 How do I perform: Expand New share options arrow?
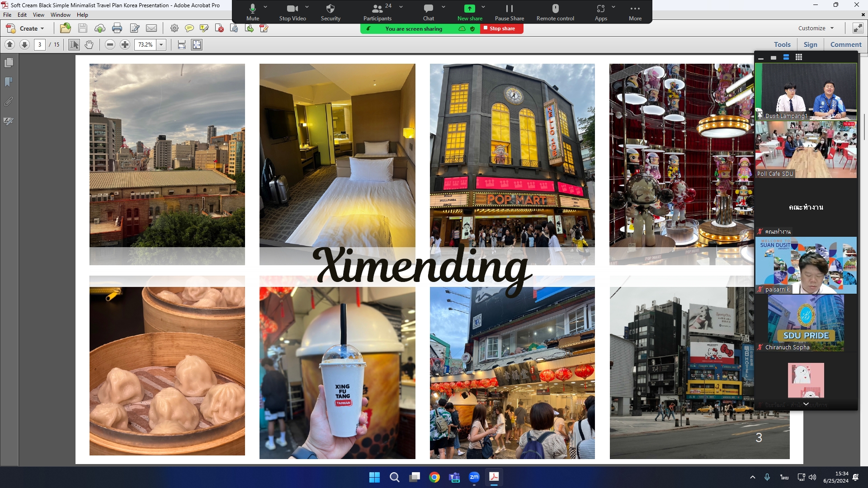483,7
